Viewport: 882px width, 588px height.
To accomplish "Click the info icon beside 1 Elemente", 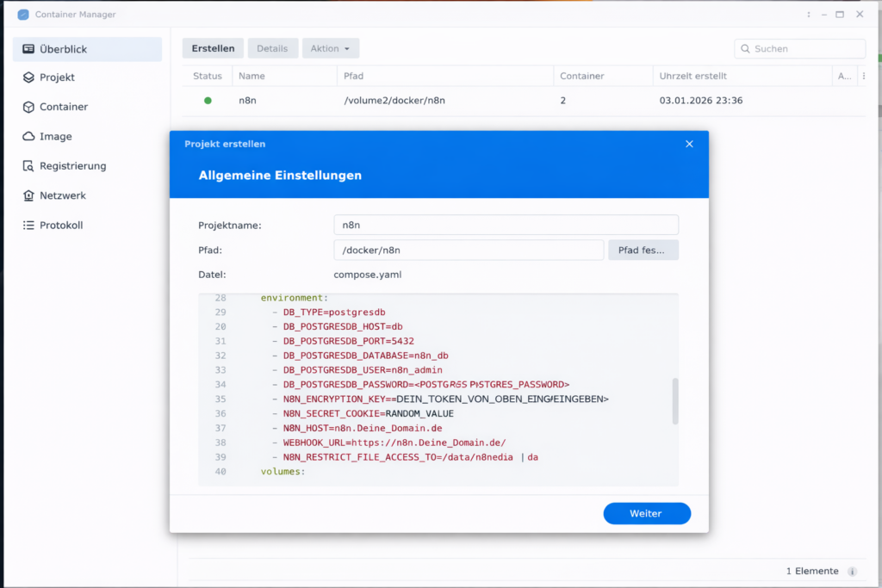I will point(852,572).
